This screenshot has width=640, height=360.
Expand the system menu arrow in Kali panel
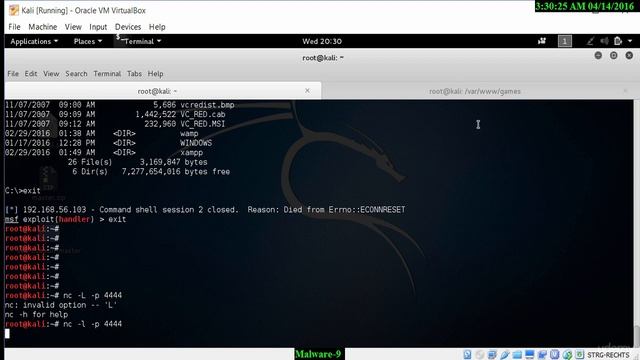[630, 41]
